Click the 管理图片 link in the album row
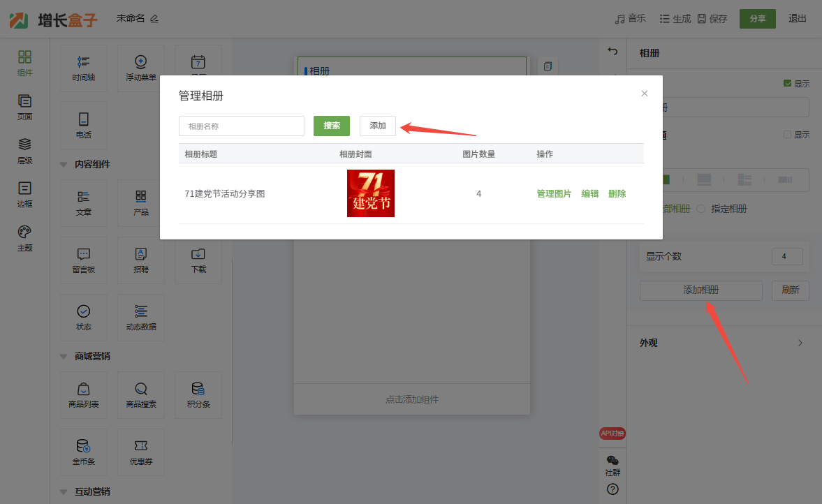This screenshot has height=504, width=822. click(554, 194)
